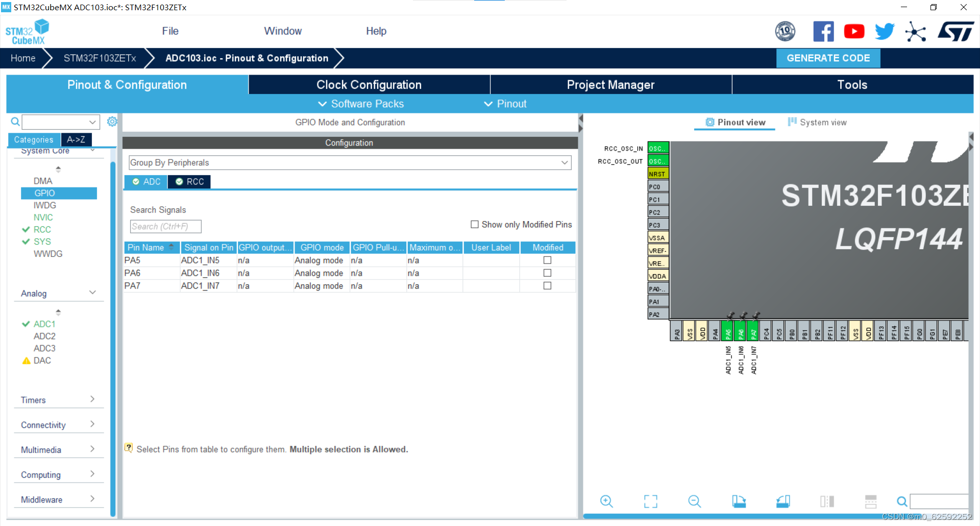The width and height of the screenshot is (980, 526).
Task: Go to the Home breadcrumb
Action: 23,58
